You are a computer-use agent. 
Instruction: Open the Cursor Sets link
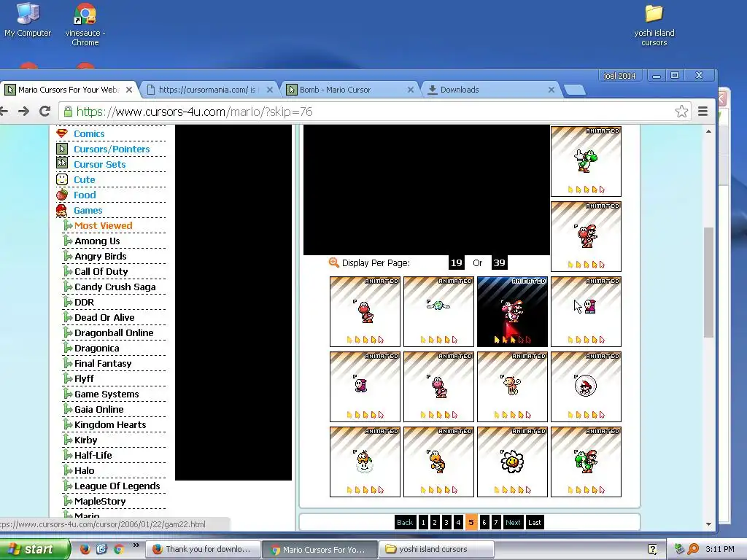(x=99, y=164)
